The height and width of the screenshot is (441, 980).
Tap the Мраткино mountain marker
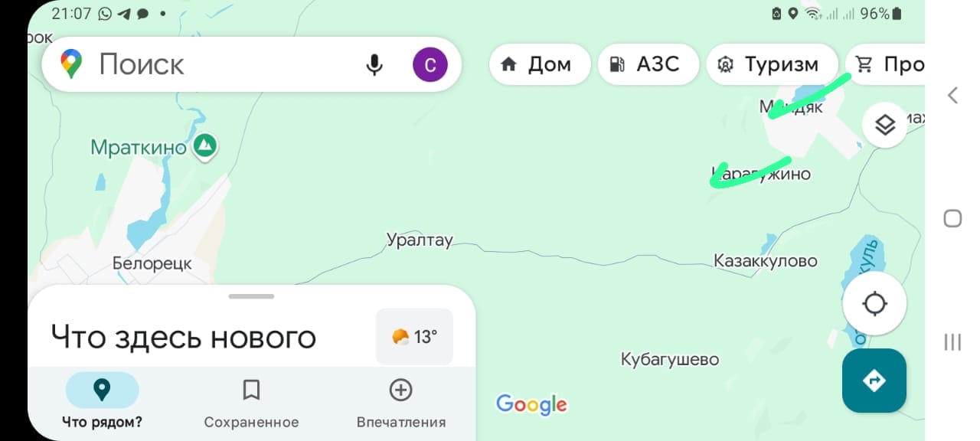click(x=204, y=144)
